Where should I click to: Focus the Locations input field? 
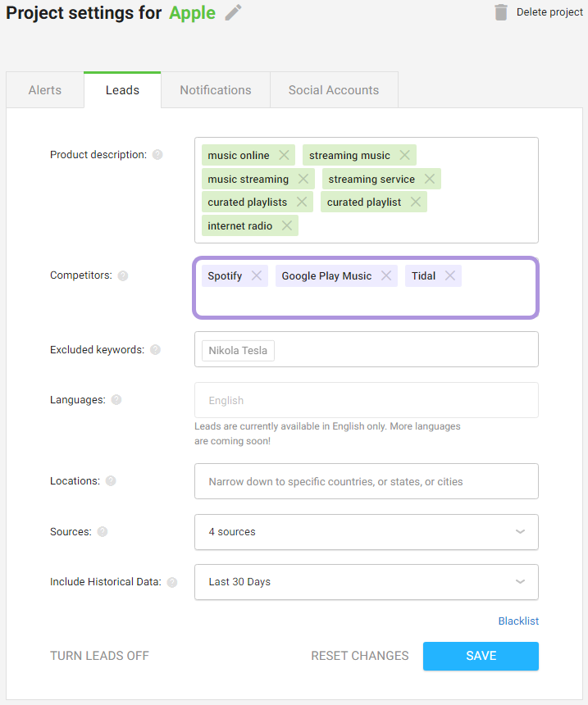pos(367,481)
